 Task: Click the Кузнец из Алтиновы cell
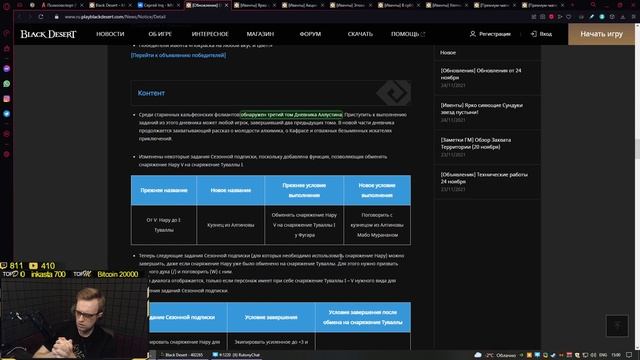230,225
